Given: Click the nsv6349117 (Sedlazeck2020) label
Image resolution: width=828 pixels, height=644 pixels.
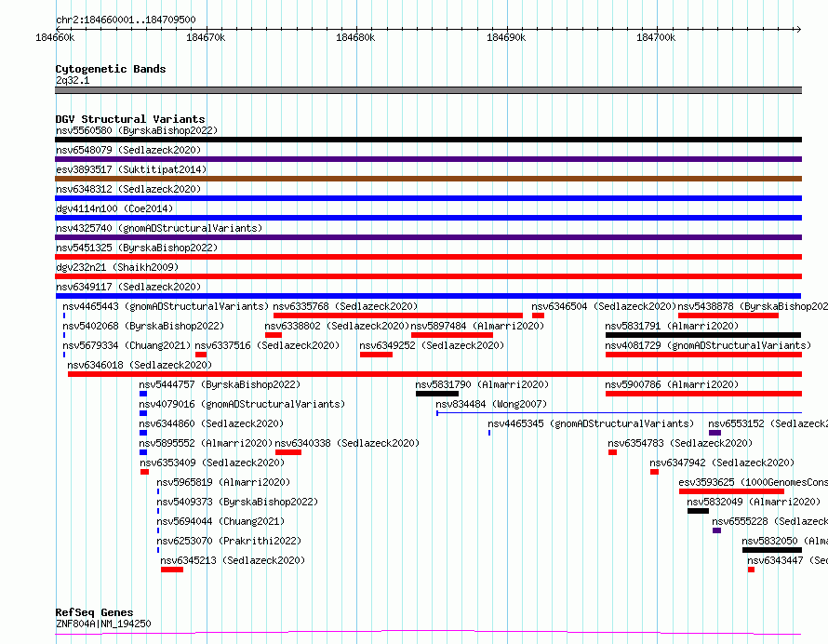Looking at the screenshot, I should pos(128,287).
